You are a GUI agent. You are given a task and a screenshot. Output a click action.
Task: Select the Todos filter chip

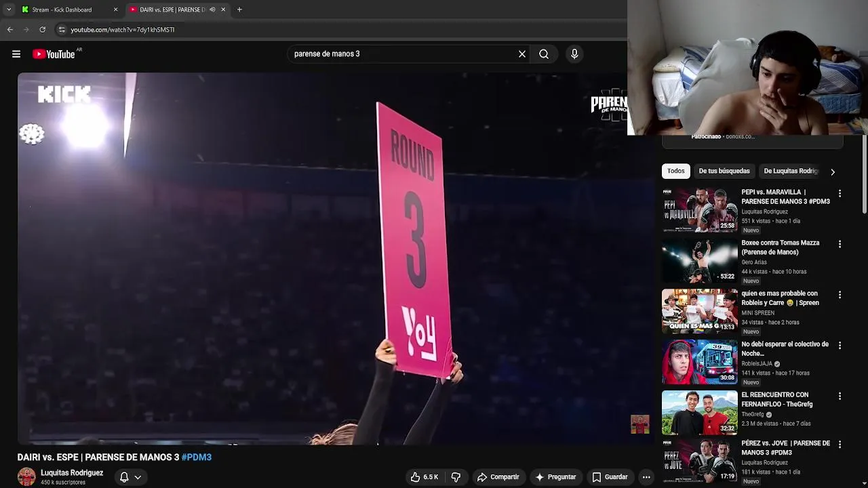[675, 171]
